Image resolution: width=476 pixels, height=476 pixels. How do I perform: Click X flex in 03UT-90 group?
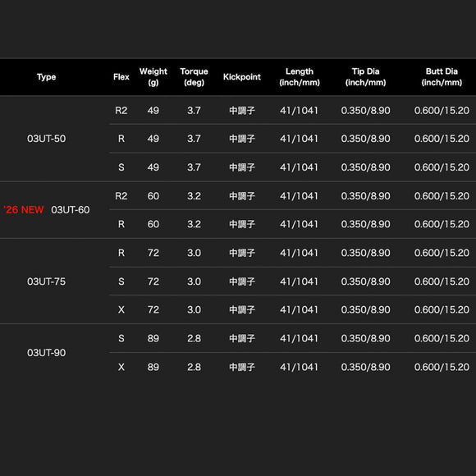point(121,367)
